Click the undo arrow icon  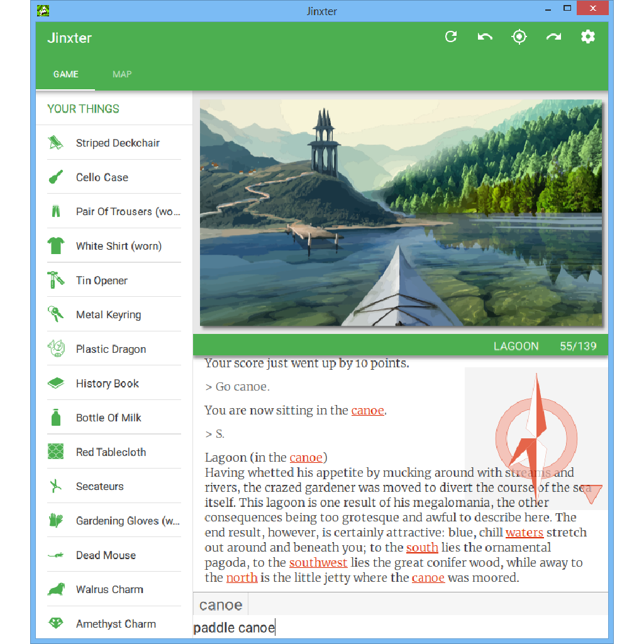(x=485, y=37)
